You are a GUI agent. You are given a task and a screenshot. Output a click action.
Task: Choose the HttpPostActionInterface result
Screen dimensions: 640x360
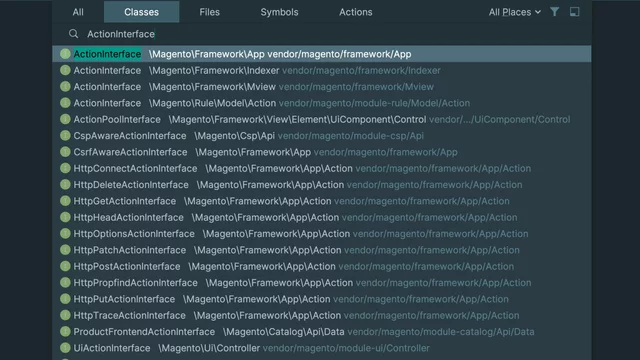coord(322,266)
